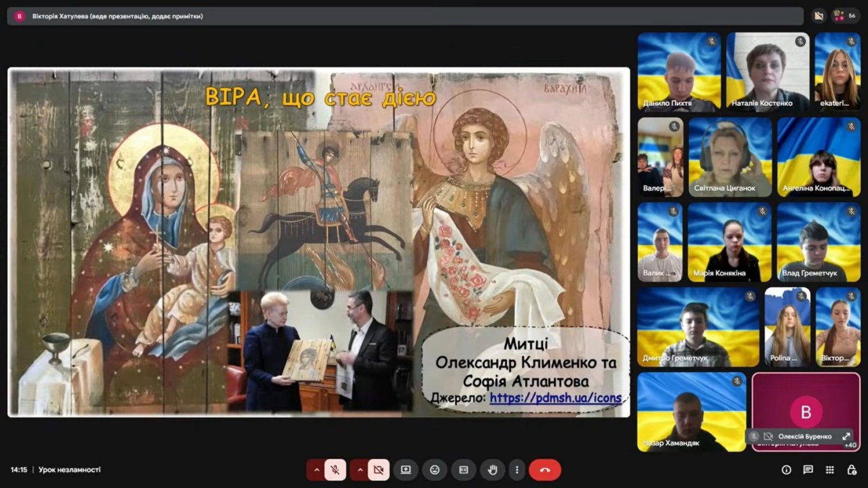Expand video settings arrow beside camera
Image resolution: width=868 pixels, height=488 pixels.
click(x=359, y=470)
